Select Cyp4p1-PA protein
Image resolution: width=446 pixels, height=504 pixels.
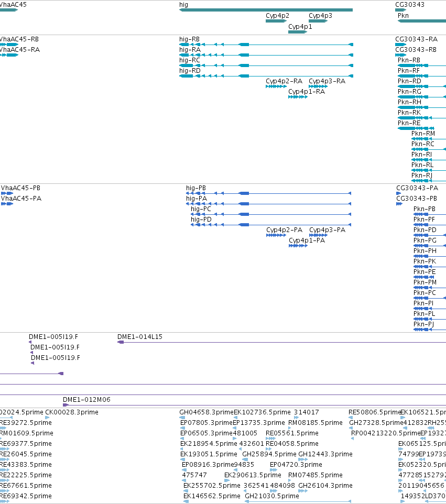click(x=298, y=246)
